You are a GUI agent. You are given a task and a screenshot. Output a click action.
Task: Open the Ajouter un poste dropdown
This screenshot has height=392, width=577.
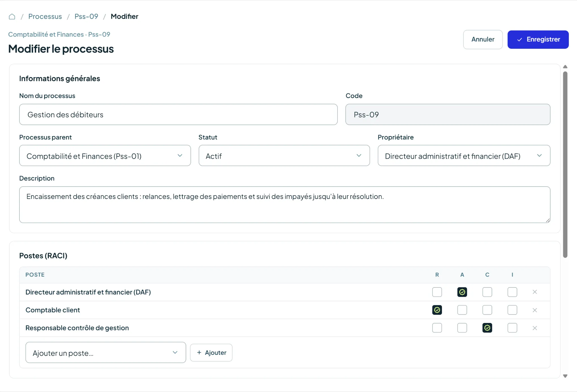106,353
